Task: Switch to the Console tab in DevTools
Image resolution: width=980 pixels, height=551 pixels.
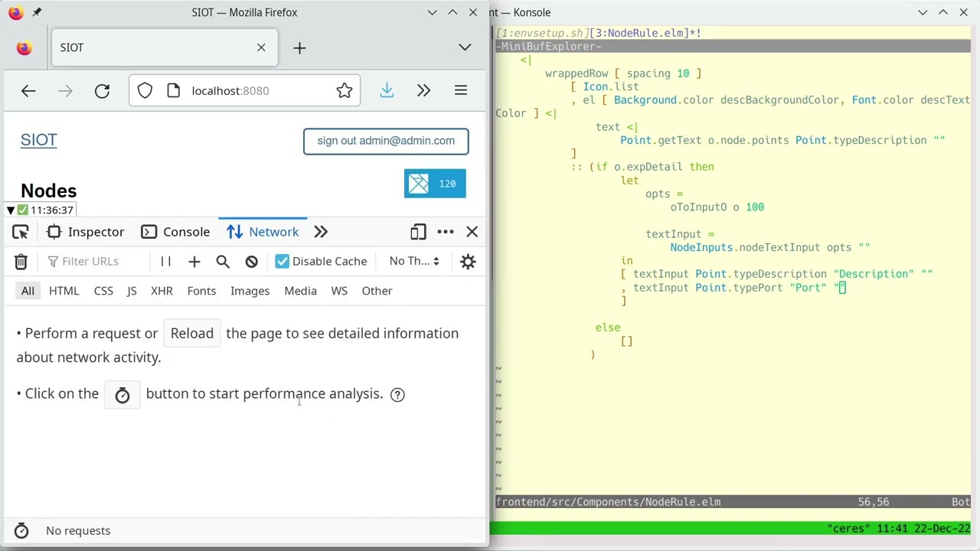Action: pos(175,232)
